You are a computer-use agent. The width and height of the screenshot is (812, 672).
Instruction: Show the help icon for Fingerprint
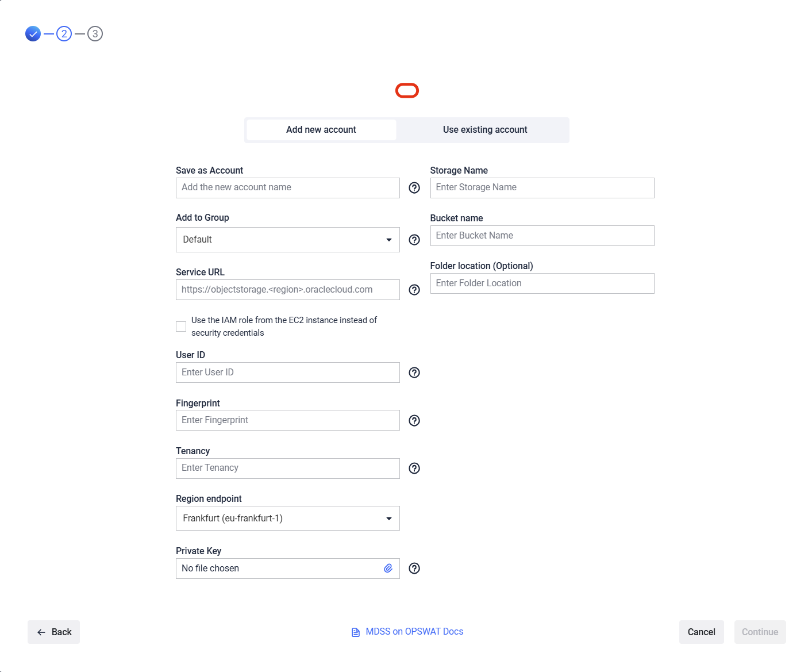pyautogui.click(x=414, y=421)
